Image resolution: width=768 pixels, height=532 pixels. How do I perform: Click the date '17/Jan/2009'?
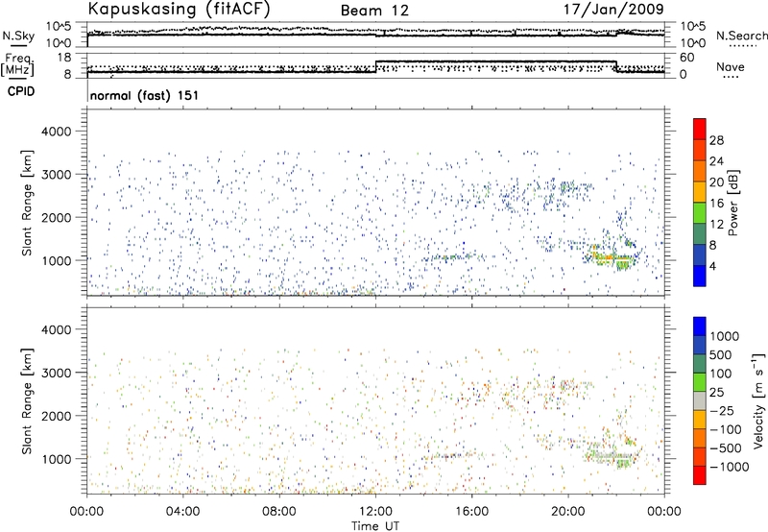(x=613, y=9)
